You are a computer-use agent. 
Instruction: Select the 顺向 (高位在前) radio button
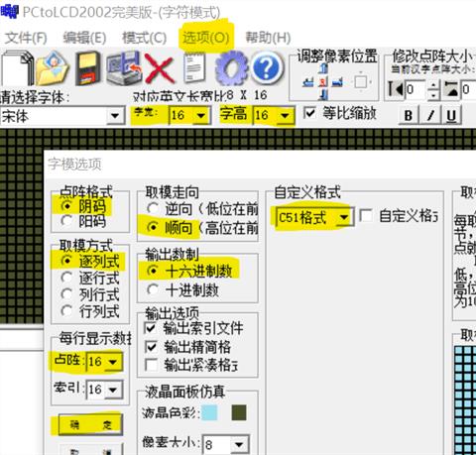(x=153, y=227)
